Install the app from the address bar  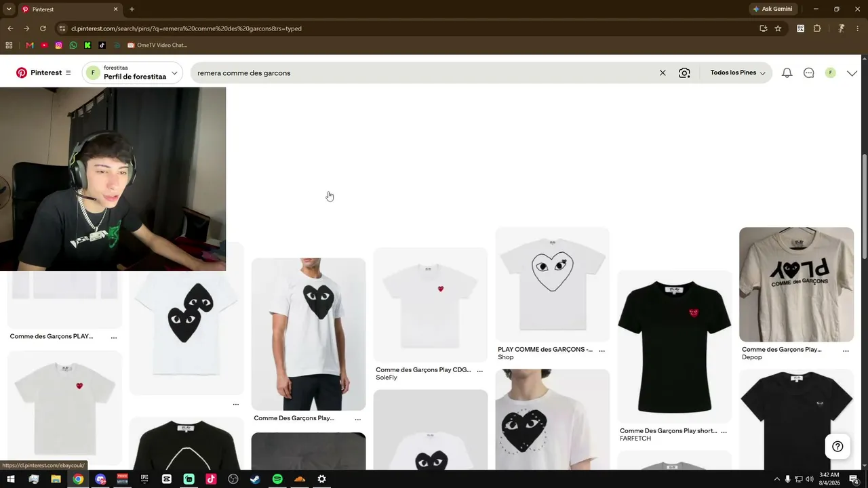764,28
